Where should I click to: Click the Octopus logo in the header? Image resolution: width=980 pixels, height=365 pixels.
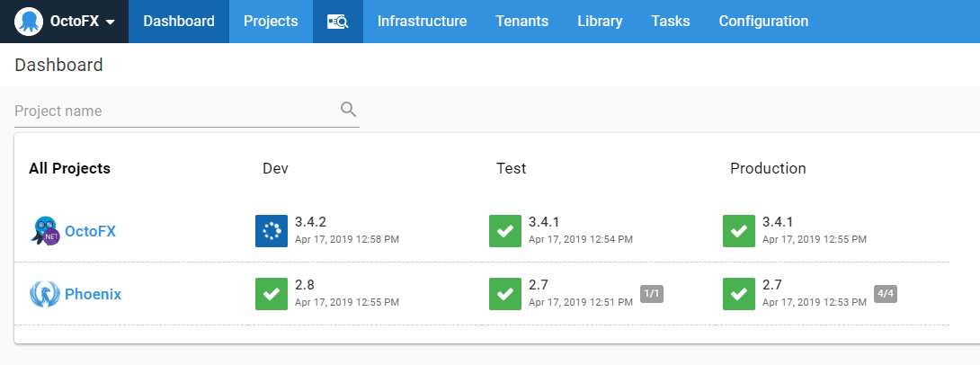click(29, 22)
